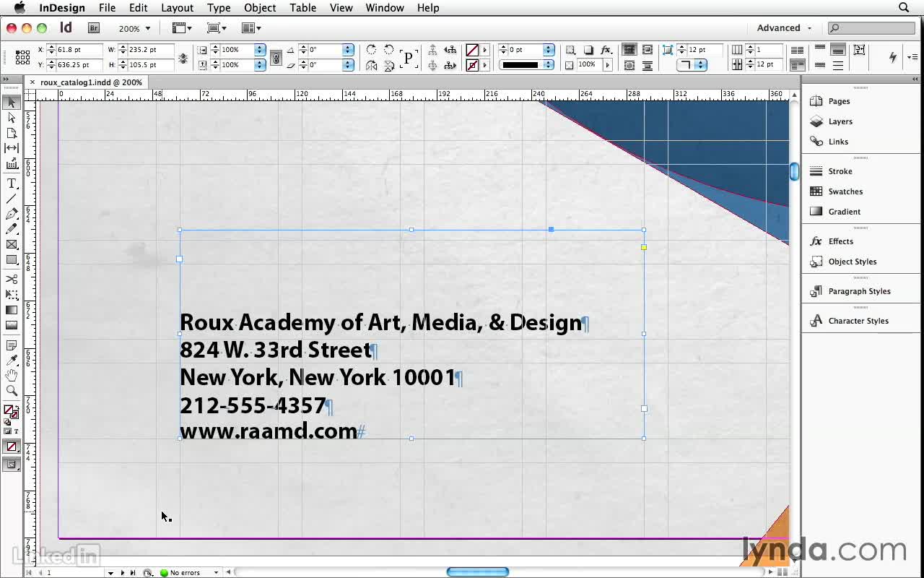Select the Direct Selection tool

coord(12,118)
